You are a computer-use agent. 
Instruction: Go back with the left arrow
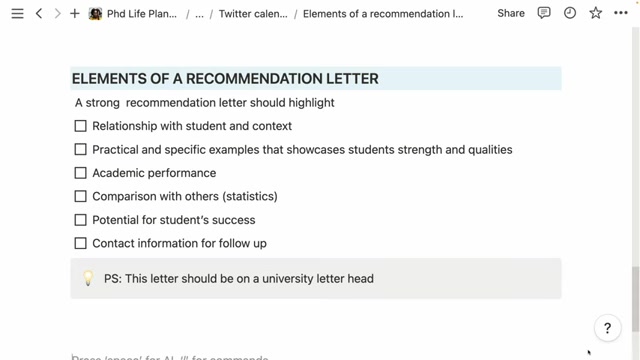39,13
